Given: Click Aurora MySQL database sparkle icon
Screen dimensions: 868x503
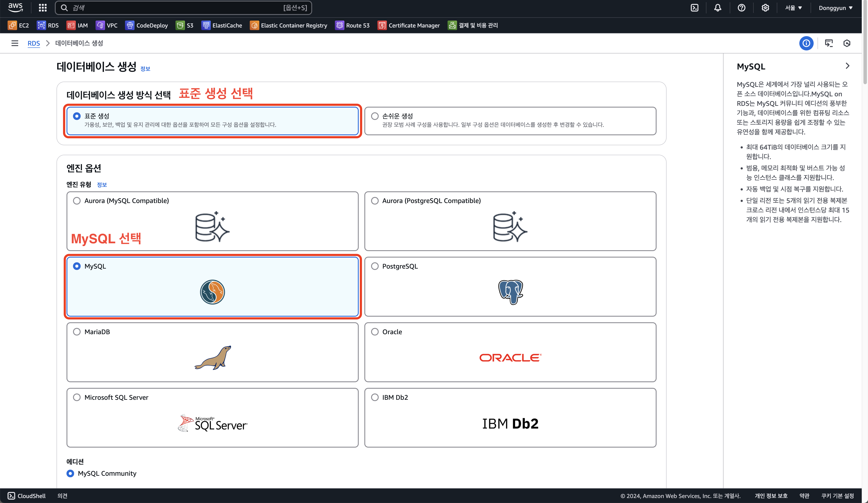Looking at the screenshot, I should (213, 226).
